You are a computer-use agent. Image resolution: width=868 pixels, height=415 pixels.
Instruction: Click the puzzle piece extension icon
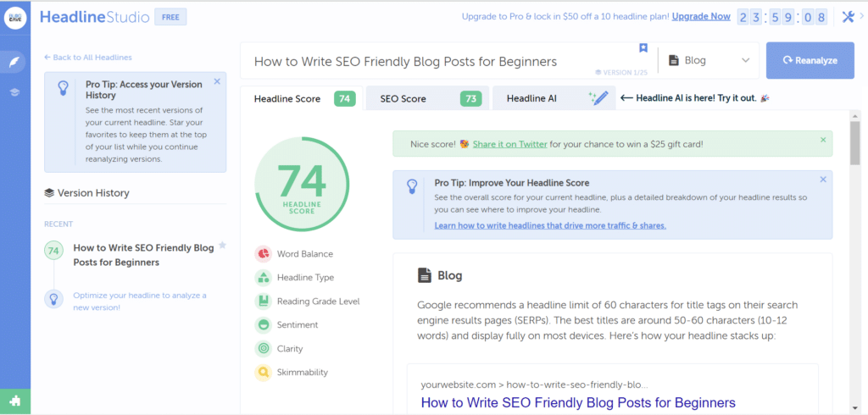tap(15, 401)
